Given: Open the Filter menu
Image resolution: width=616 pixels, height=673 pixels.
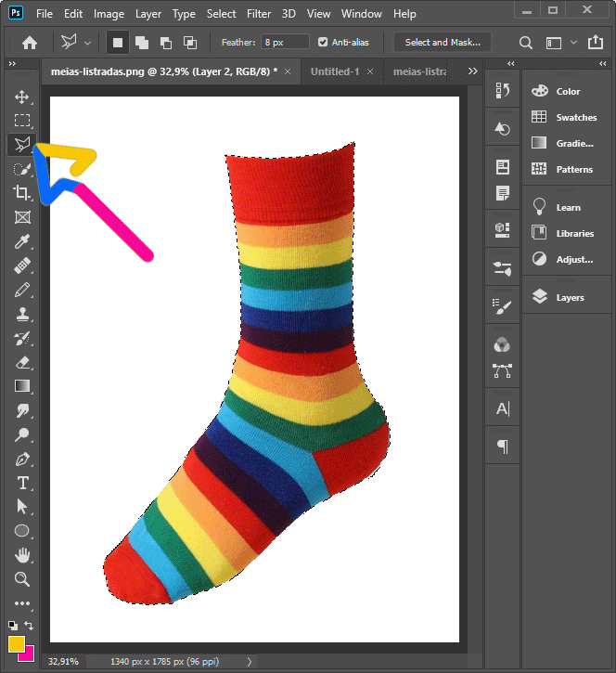Looking at the screenshot, I should click(x=259, y=14).
